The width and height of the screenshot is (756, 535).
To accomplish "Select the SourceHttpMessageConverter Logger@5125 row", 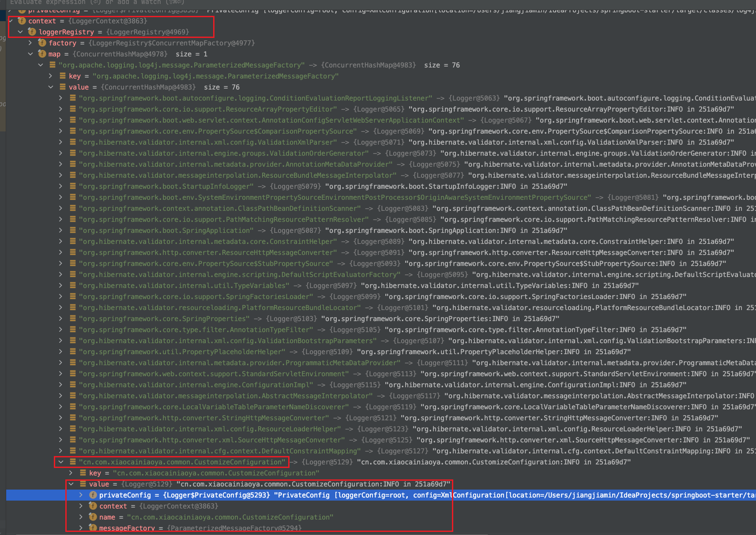I will click(381, 440).
